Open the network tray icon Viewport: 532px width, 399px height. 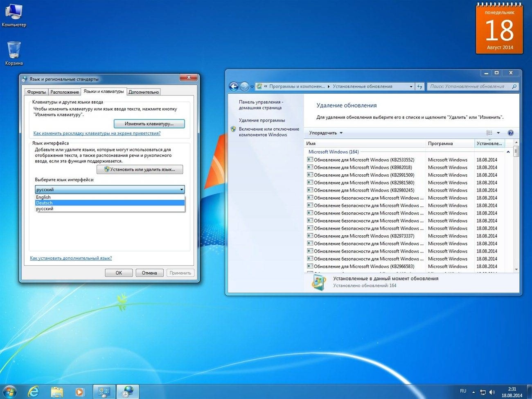tap(483, 392)
